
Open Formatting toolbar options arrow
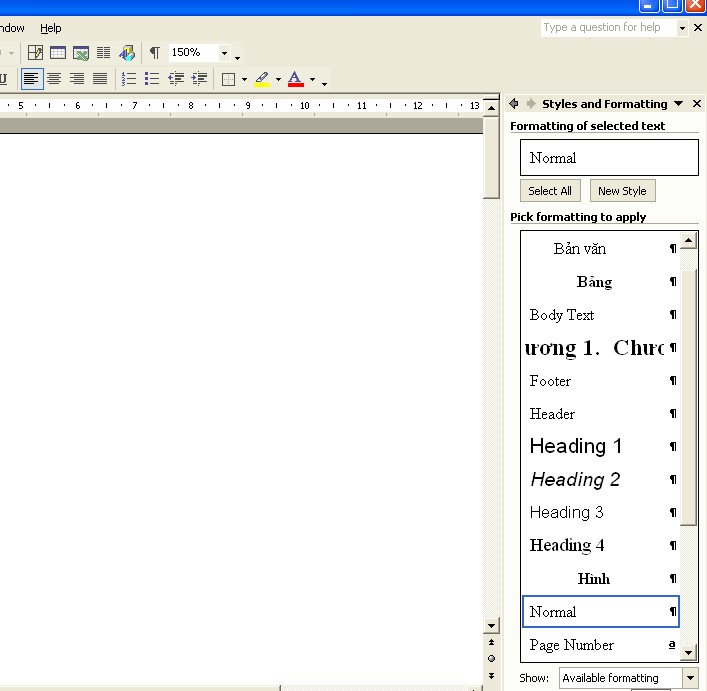pos(324,82)
